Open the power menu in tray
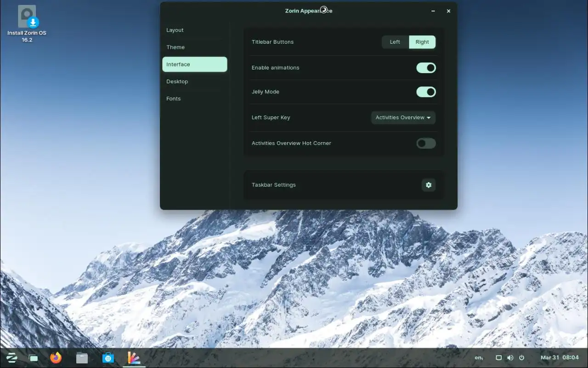 (x=521, y=357)
